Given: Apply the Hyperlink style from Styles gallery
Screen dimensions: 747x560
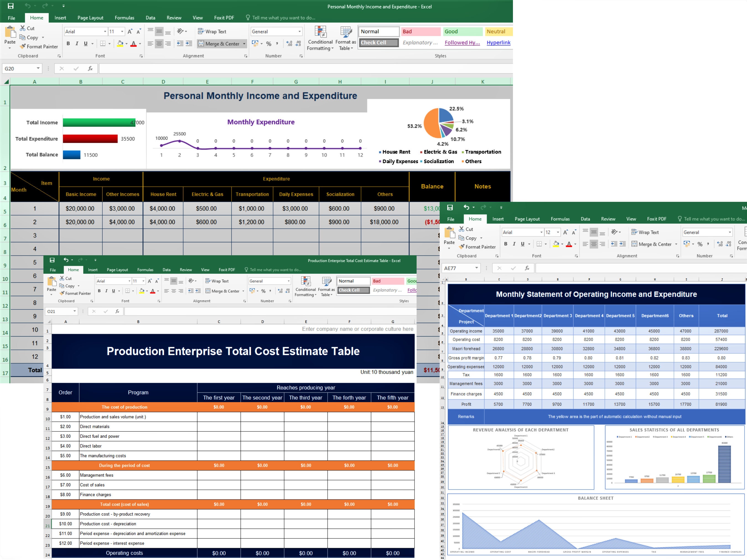Looking at the screenshot, I should [x=499, y=43].
